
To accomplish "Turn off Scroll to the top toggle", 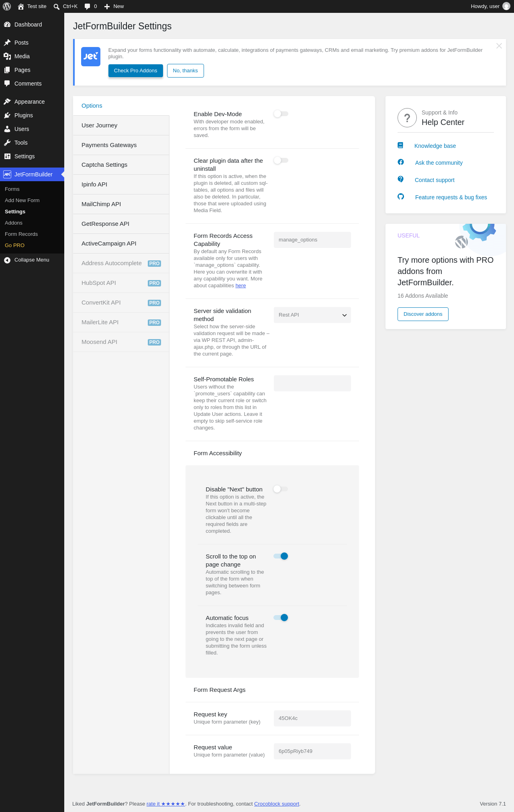I will [x=281, y=556].
